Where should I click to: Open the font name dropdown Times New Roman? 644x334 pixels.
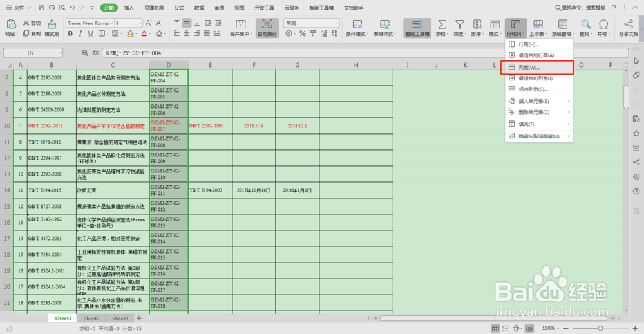coord(111,23)
